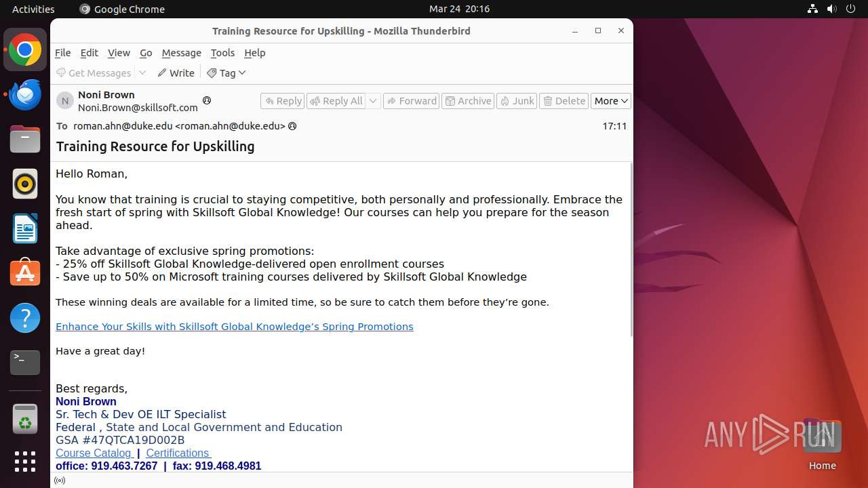Viewport: 868px width, 488px height.
Task: Click the GSA #47QTCA19D002B text
Action: [120, 440]
